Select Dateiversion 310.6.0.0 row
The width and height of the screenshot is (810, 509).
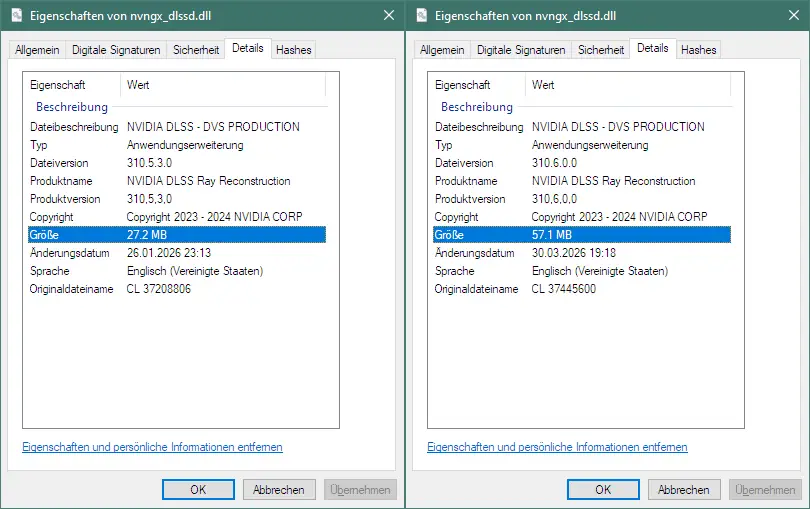click(582, 163)
